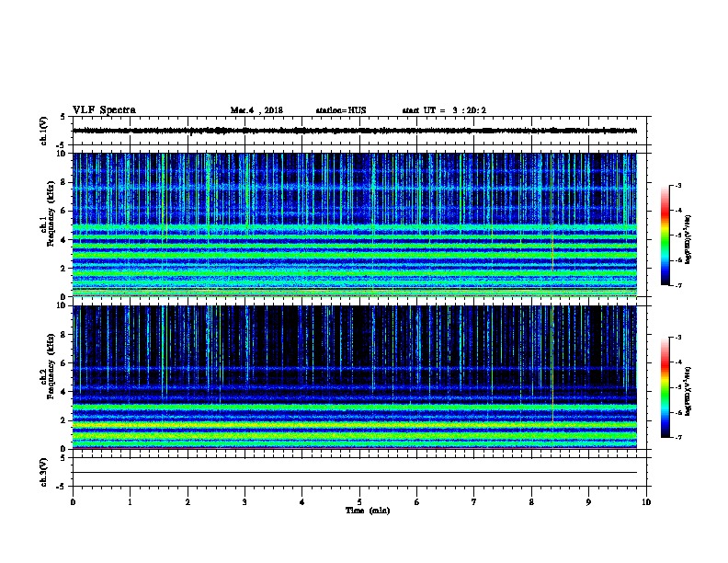Click the "VLF Spectra" plot title
Image resolution: width=728 pixels, height=563 pixels.
[104, 110]
